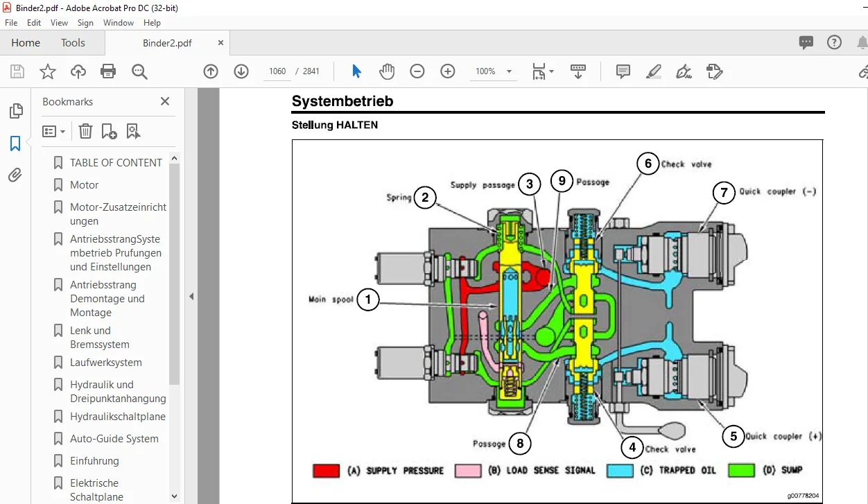Open the attachments paperclip panel
This screenshot has width=868, height=504.
(x=15, y=175)
